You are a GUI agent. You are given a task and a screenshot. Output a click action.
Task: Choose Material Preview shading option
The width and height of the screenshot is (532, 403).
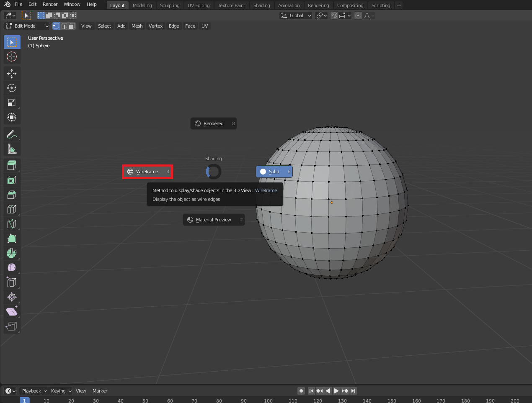(x=214, y=220)
